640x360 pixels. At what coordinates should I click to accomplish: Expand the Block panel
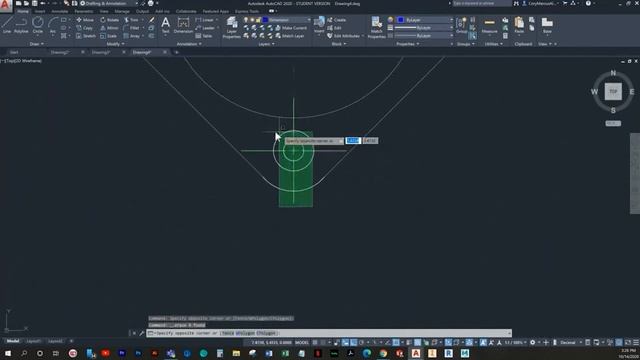[x=338, y=44]
